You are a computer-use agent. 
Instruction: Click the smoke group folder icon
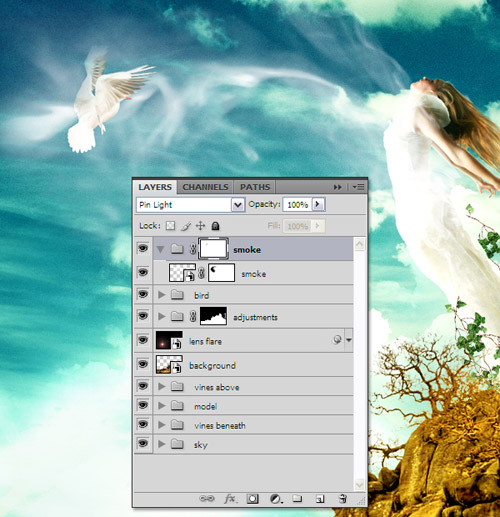point(177,249)
